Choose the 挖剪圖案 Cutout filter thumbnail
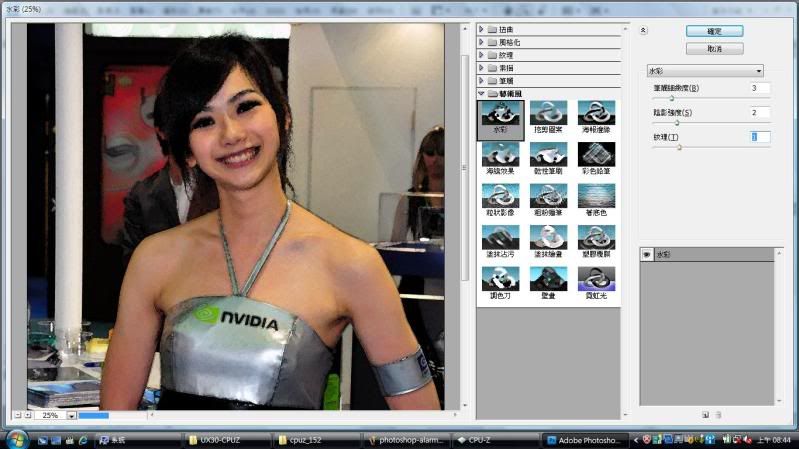This screenshot has width=799, height=449. pyautogui.click(x=548, y=113)
